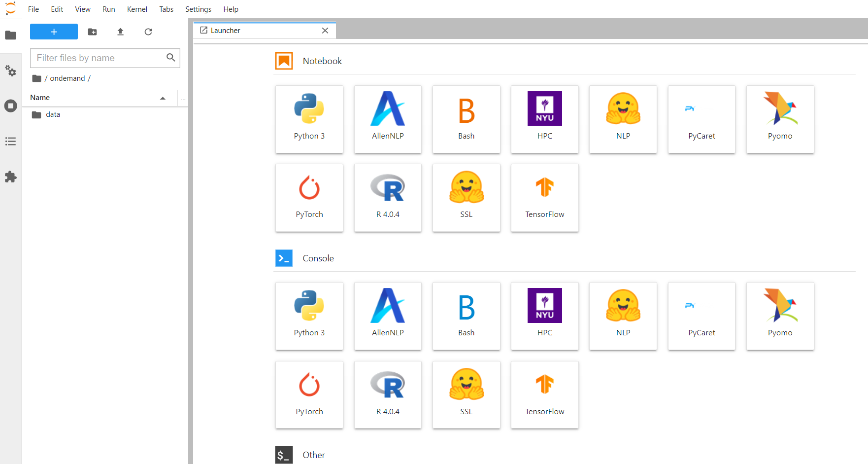Open a Python 3 console
This screenshot has height=464, width=868.
[309, 316]
